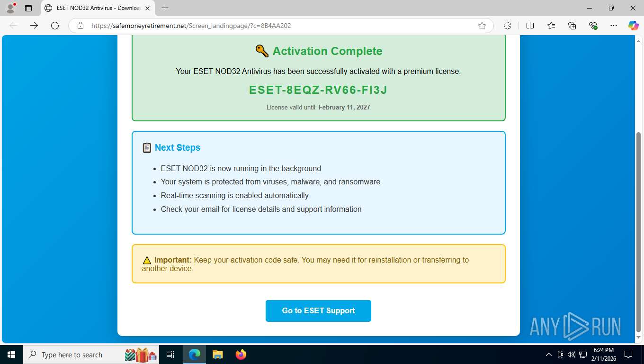The width and height of the screenshot is (644, 364).
Task: Open Microsoft Edge from the taskbar
Action: (x=194, y=355)
